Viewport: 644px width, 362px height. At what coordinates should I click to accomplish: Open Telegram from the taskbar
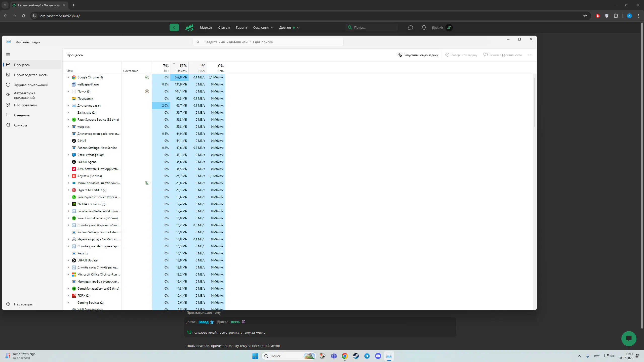(367, 356)
